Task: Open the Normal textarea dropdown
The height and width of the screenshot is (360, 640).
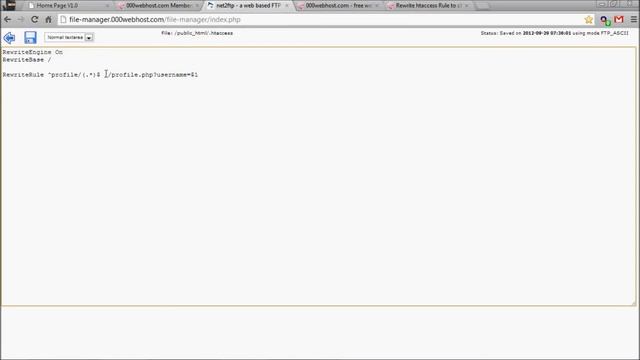Action: (x=69, y=37)
